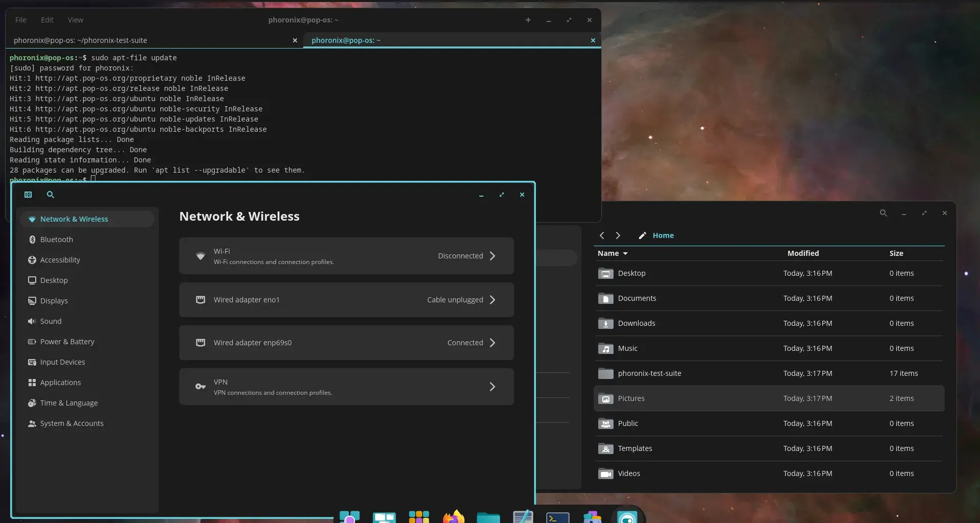Edit the path using the pencil icon
The image size is (980, 523).
pyautogui.click(x=643, y=235)
